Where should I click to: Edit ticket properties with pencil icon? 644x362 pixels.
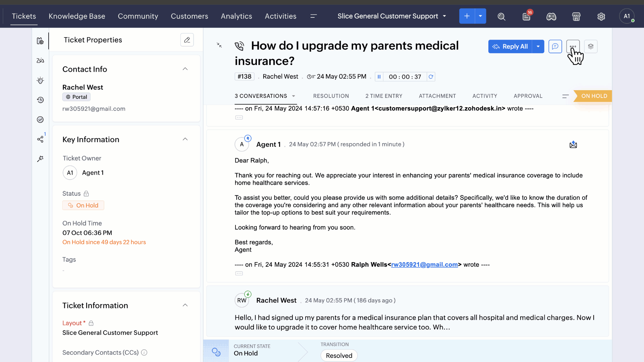[187, 40]
